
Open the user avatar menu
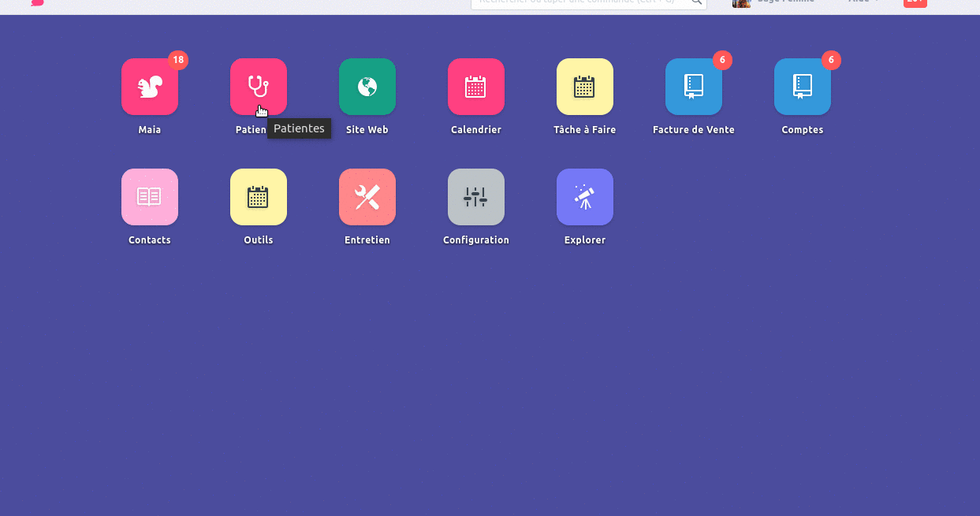[741, 2]
